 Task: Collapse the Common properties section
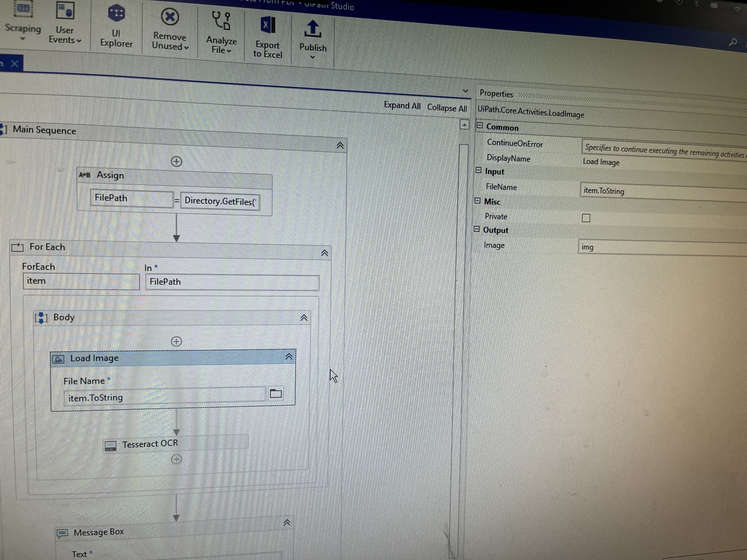[480, 126]
